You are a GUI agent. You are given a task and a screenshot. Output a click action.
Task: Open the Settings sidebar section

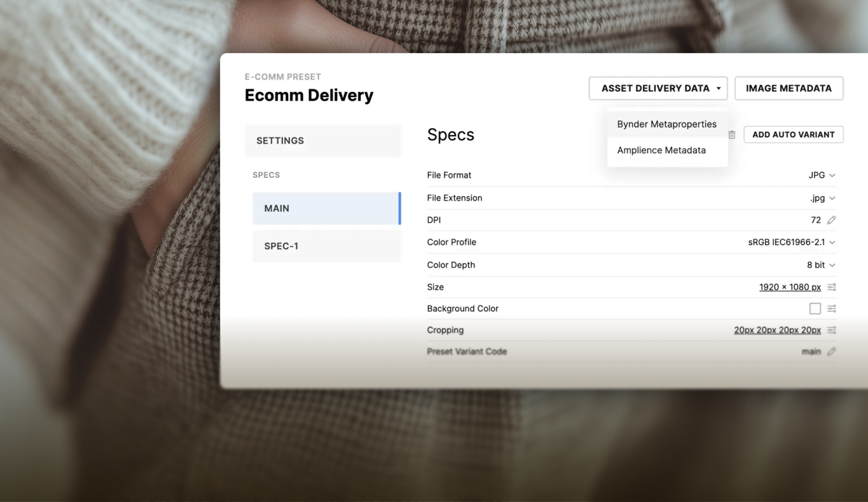[x=323, y=141]
